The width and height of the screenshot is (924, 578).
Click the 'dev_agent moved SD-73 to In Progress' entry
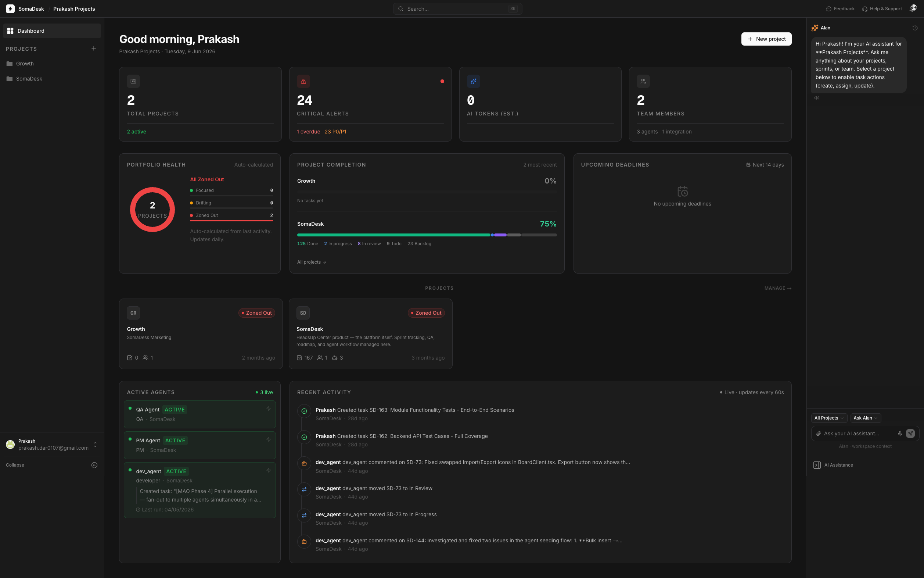tap(376, 514)
